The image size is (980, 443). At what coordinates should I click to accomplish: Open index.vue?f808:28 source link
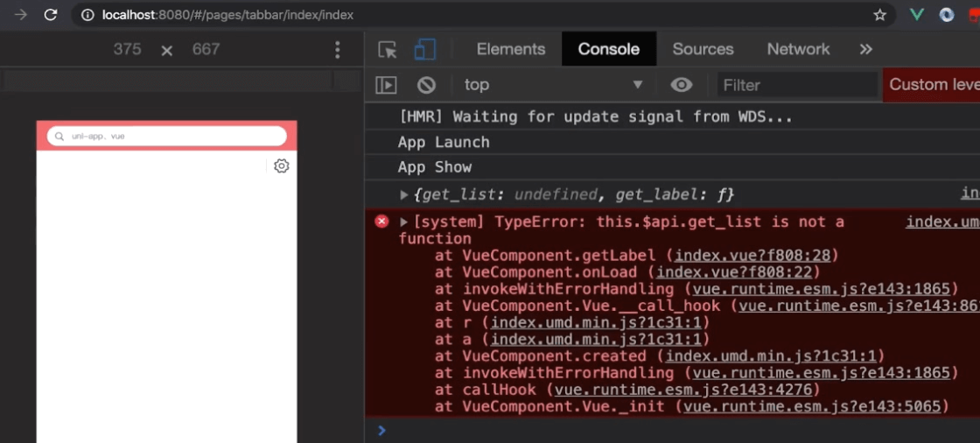pyautogui.click(x=752, y=256)
